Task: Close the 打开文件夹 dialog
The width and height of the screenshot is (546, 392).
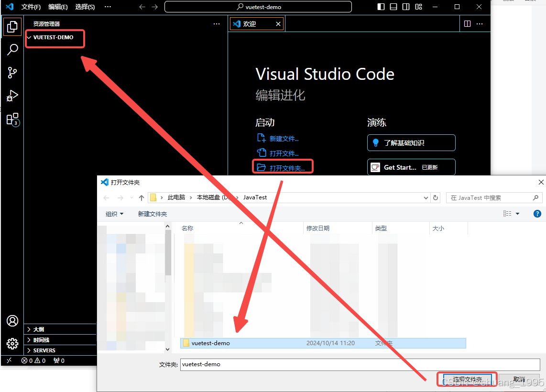Action: click(541, 182)
